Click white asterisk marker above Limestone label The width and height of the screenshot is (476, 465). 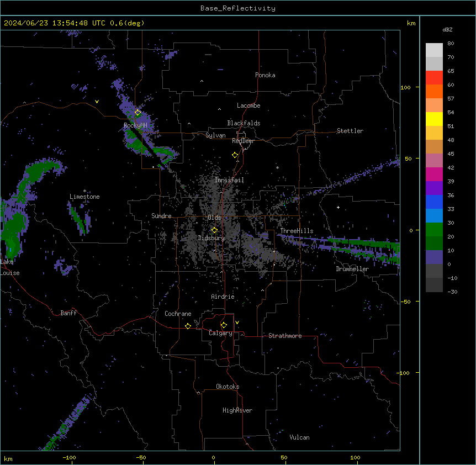tap(84, 191)
